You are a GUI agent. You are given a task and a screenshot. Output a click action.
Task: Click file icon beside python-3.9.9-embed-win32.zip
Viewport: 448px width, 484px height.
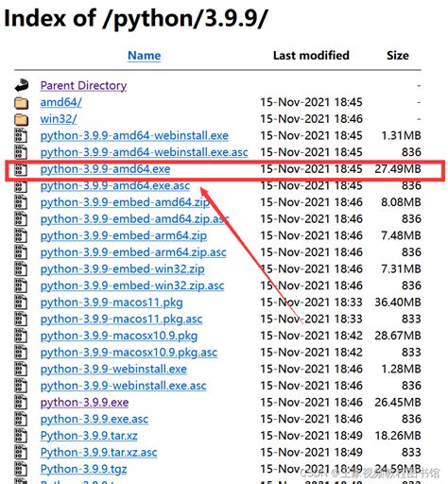[x=21, y=269]
